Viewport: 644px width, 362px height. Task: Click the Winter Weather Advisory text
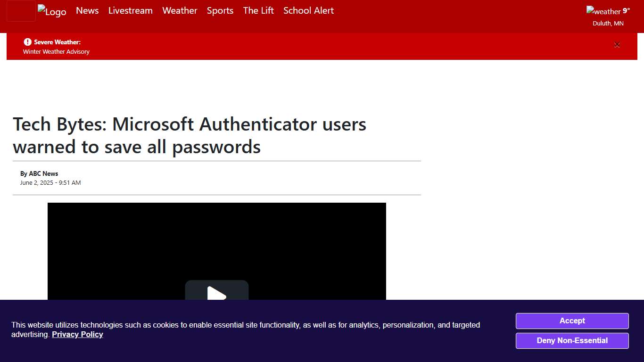point(56,51)
